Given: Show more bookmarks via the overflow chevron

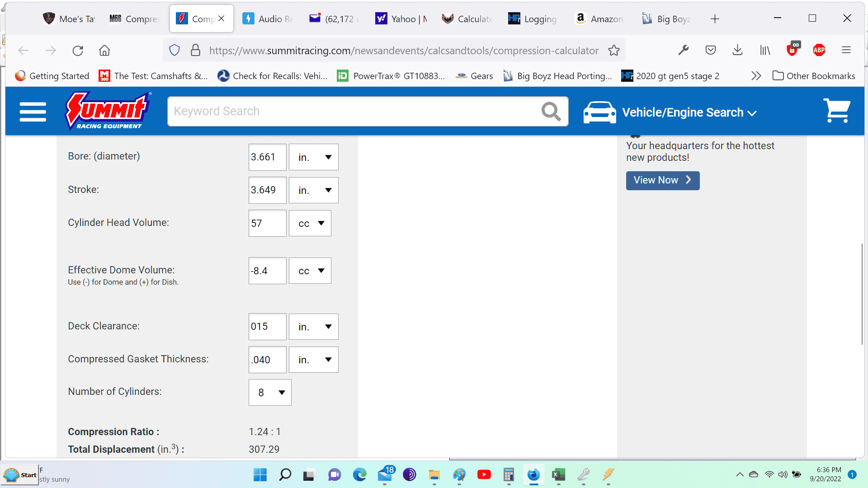Looking at the screenshot, I should (x=756, y=76).
